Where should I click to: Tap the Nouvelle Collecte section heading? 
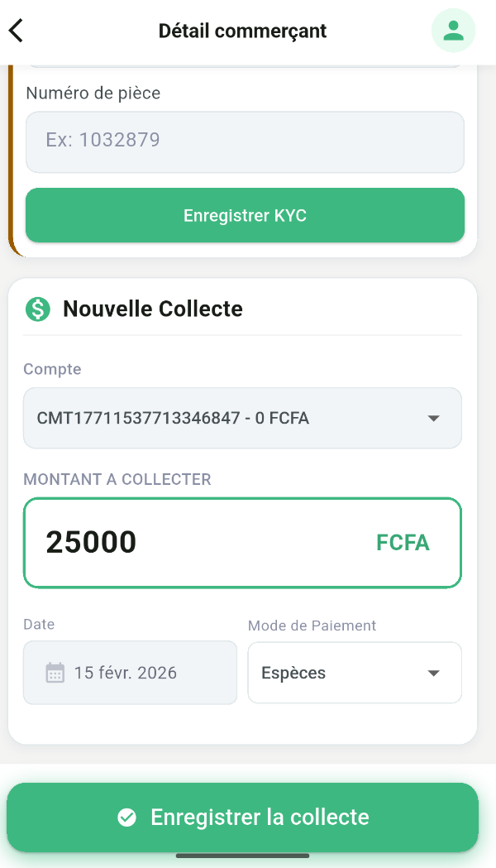(x=153, y=308)
